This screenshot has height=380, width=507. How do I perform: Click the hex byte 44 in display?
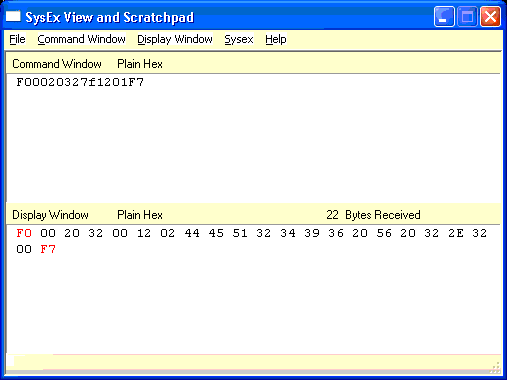[x=192, y=233]
